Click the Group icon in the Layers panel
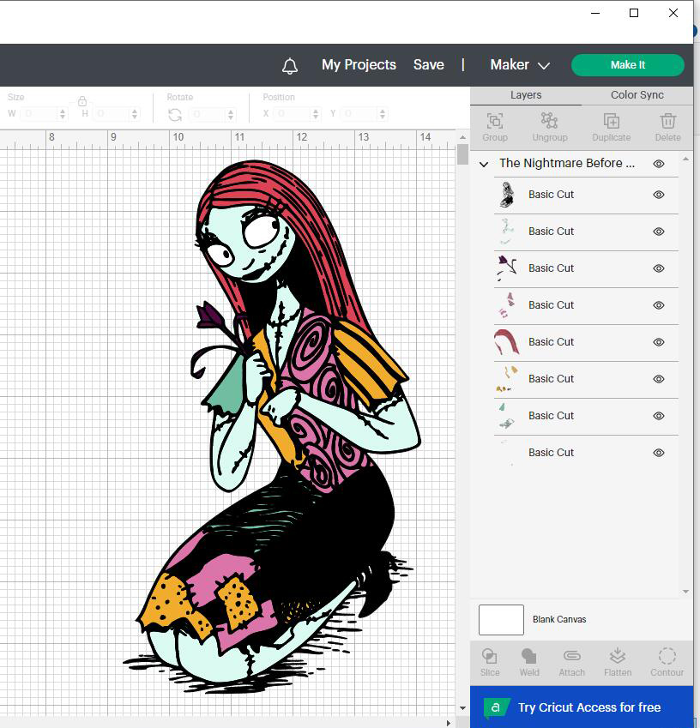 point(495,121)
